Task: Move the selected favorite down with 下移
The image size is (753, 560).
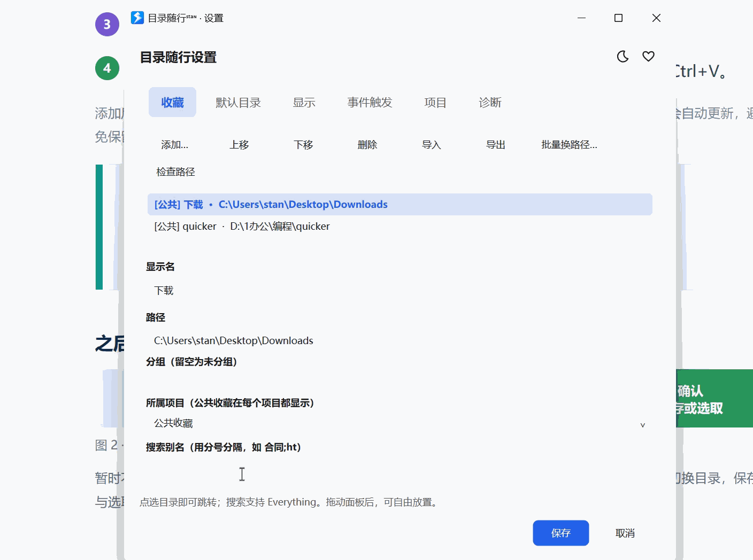Action: 303,145
